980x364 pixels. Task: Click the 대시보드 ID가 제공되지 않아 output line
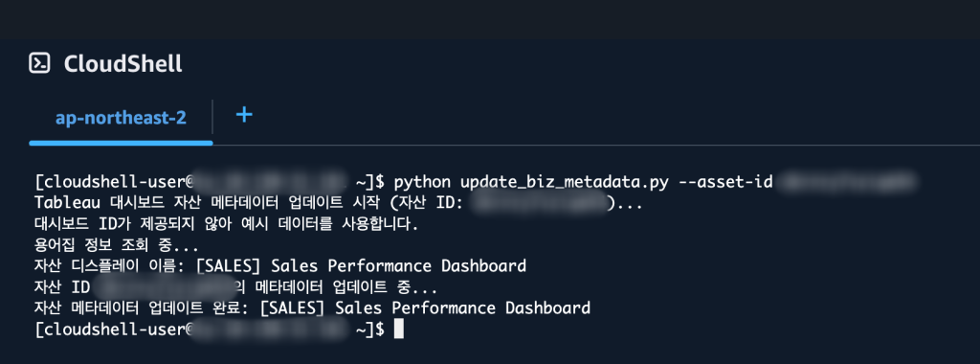tap(226, 224)
